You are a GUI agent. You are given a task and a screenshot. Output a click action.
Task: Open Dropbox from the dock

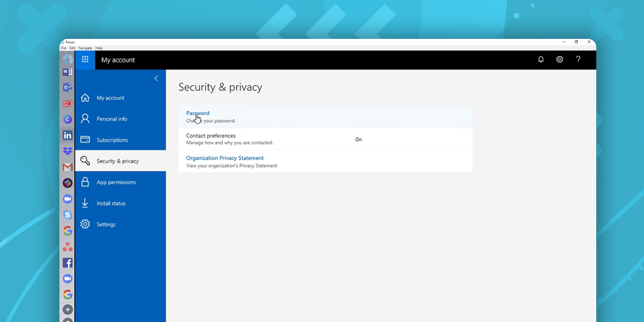(x=67, y=151)
